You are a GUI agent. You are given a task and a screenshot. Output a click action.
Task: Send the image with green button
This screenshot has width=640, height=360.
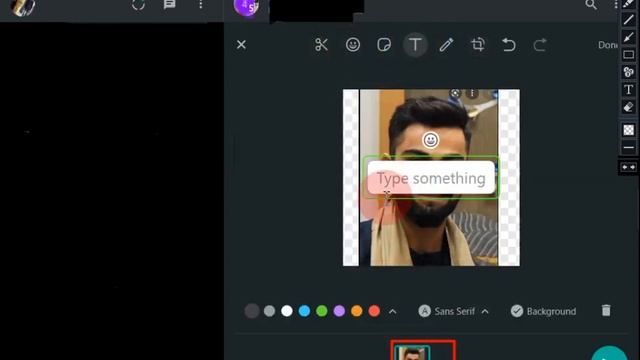609,353
